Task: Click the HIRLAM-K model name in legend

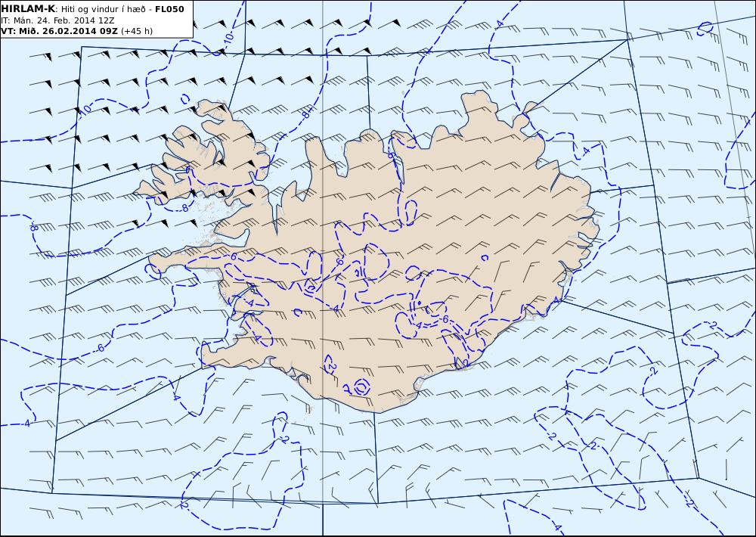Action: 29,9
